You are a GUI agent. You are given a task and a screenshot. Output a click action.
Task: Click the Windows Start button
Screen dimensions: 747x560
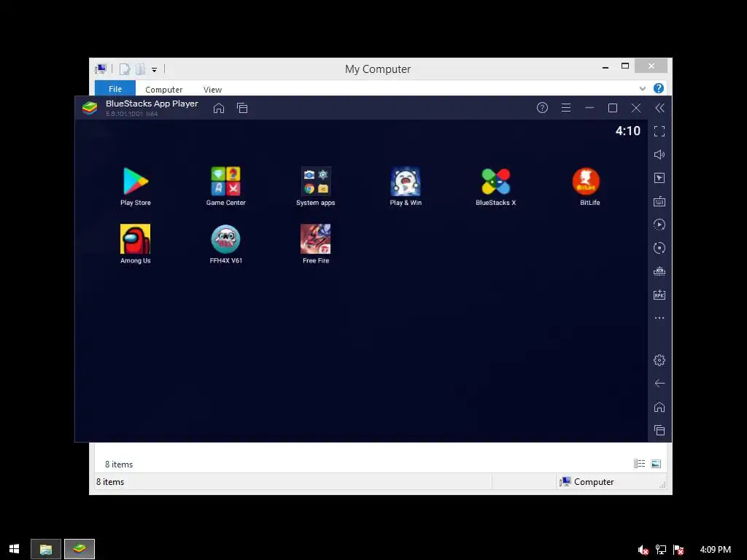coord(14,549)
